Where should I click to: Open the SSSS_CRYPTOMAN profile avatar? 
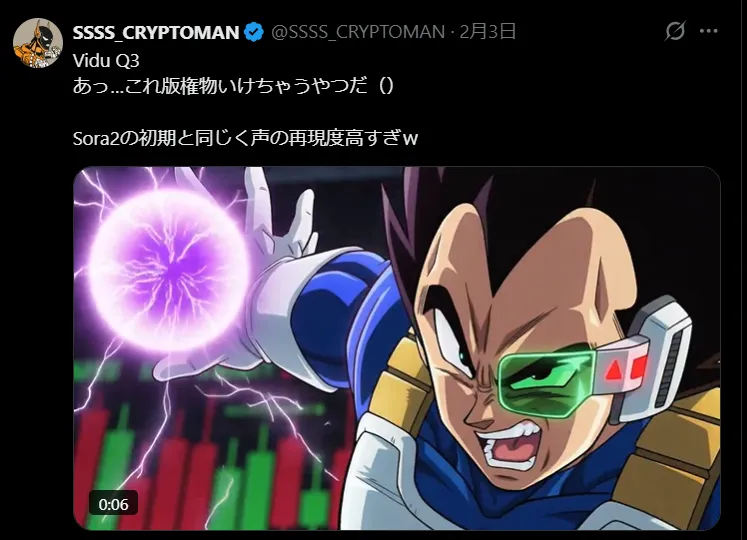(38, 43)
